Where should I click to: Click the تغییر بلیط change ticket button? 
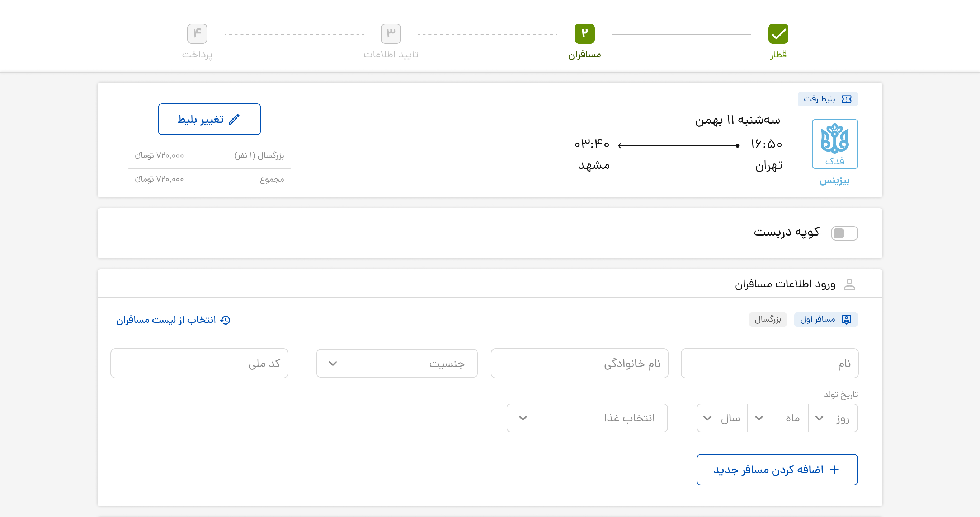point(209,119)
